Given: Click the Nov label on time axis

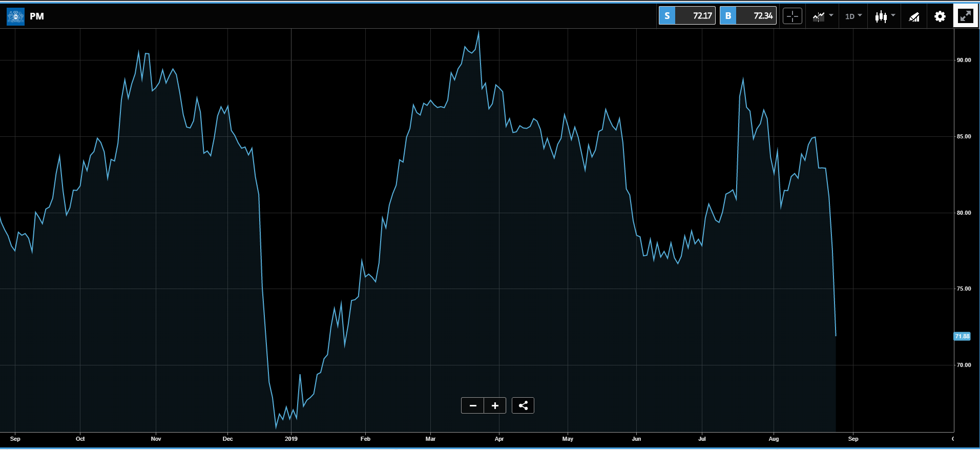Looking at the screenshot, I should tap(156, 439).
